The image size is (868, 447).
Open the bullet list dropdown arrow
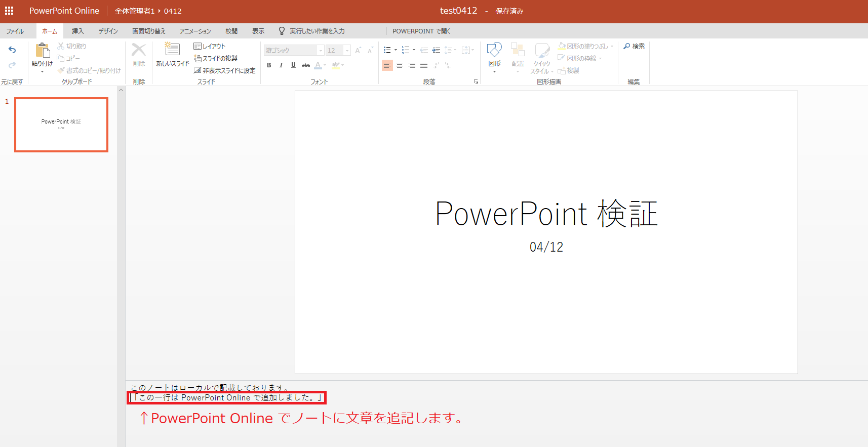[x=396, y=50]
